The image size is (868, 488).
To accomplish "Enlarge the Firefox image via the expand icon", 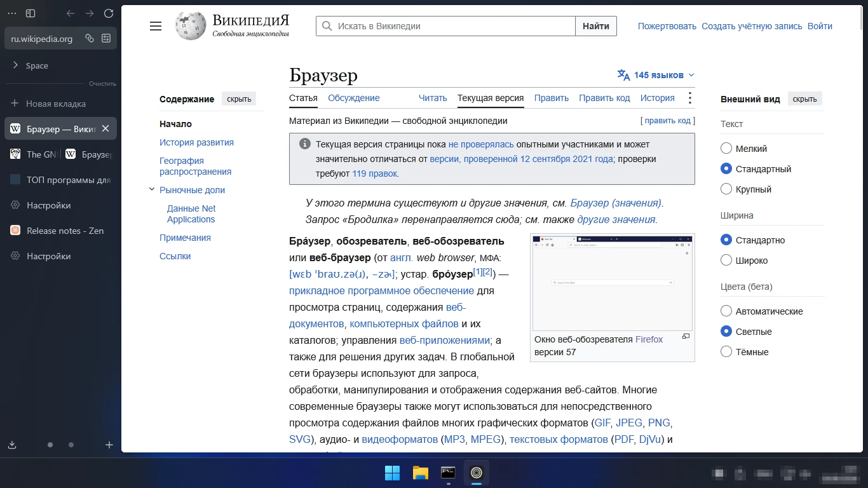I will 686,337.
